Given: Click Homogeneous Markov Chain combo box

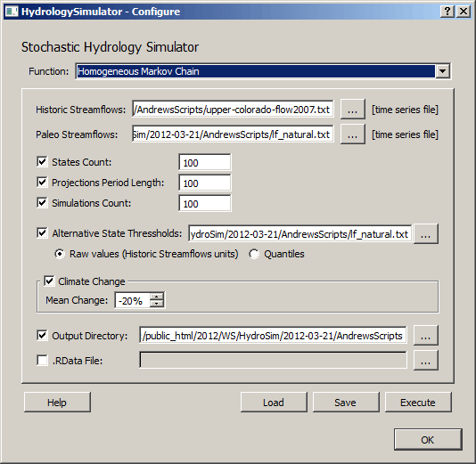Looking at the screenshot, I should [263, 71].
